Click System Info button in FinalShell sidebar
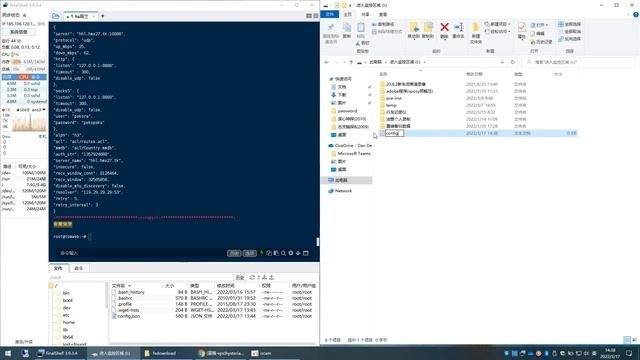This screenshot has width=640, height=360. [19, 32]
